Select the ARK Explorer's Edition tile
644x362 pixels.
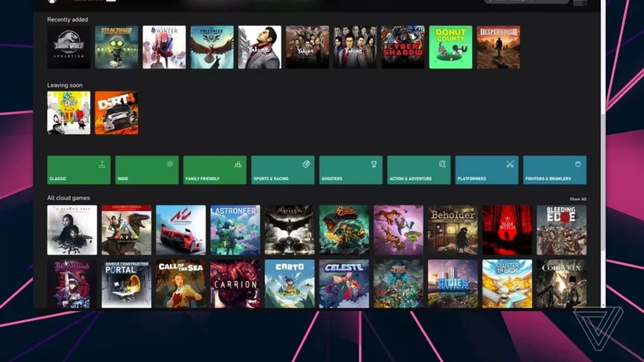point(126,230)
